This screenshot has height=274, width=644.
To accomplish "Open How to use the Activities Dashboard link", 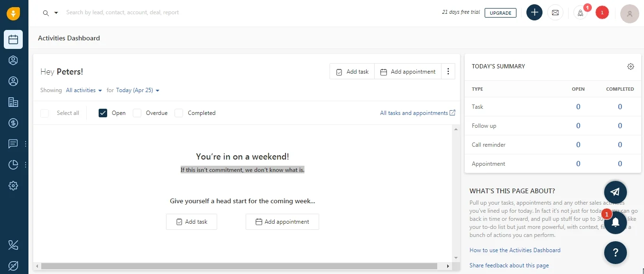I will pos(515,250).
